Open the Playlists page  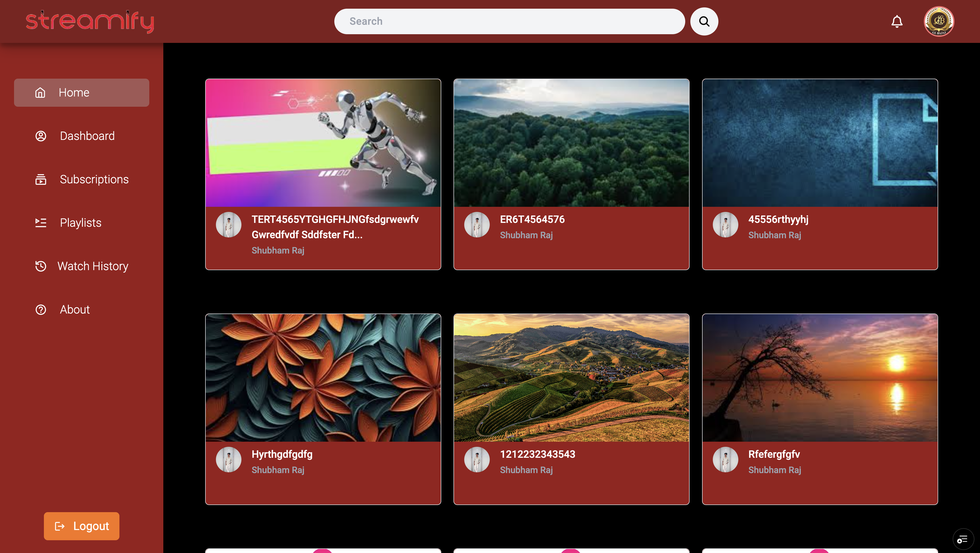(81, 223)
